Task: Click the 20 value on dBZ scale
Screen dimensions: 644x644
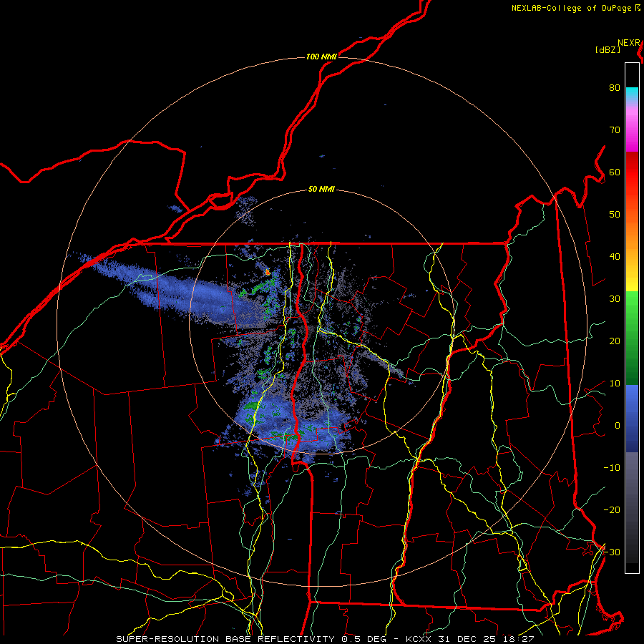Action: [x=615, y=341]
